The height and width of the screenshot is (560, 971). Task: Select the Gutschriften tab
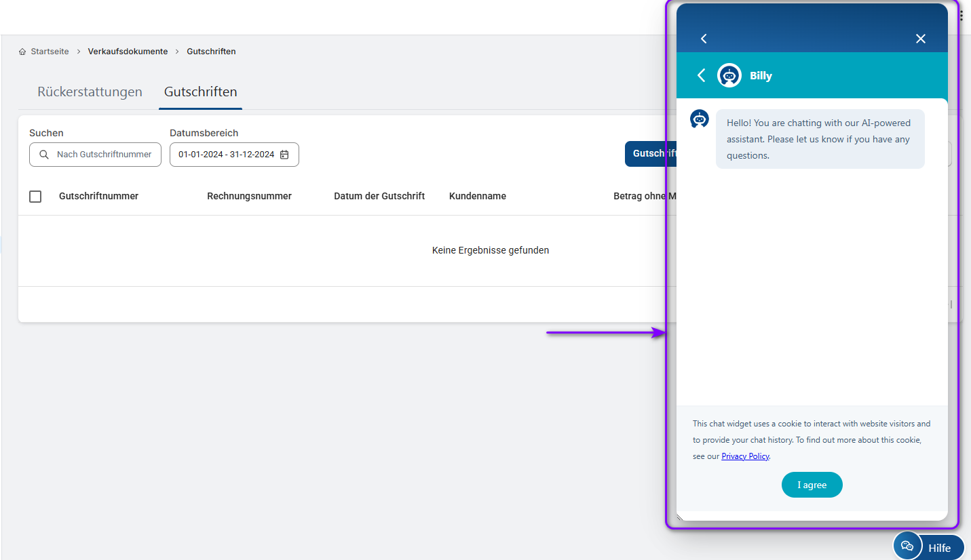tap(200, 92)
